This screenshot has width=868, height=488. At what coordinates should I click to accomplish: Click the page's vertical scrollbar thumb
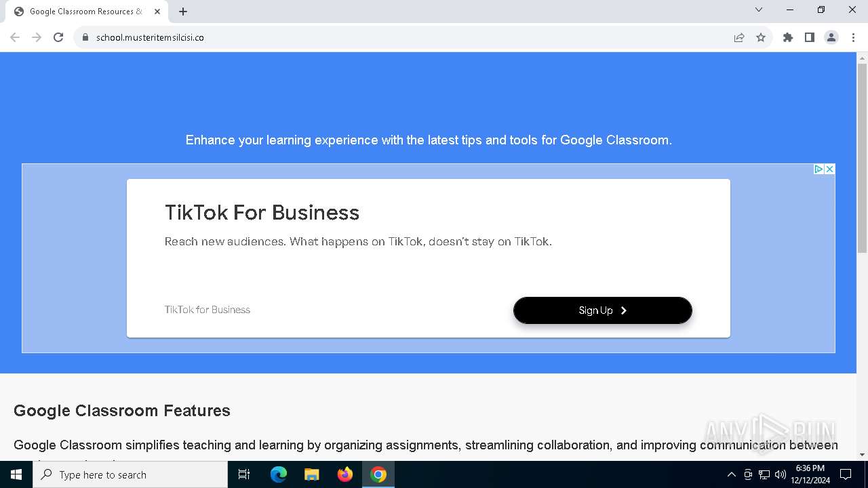click(x=862, y=159)
